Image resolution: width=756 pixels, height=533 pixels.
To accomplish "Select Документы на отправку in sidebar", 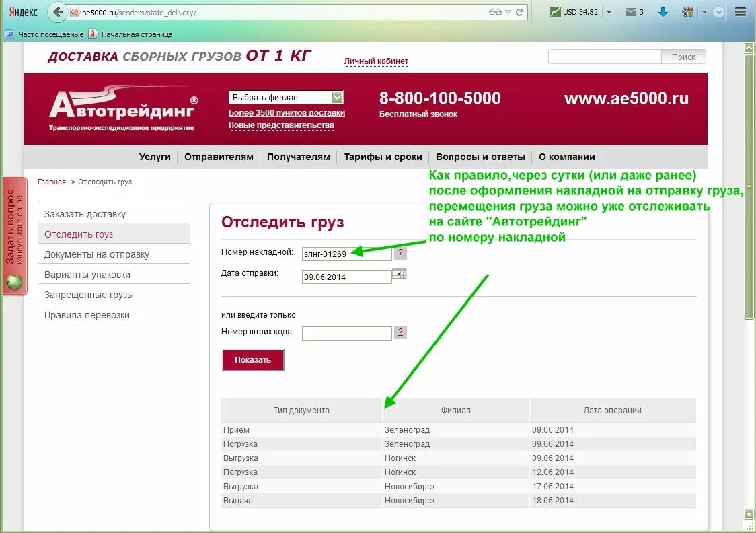I will tap(114, 254).
